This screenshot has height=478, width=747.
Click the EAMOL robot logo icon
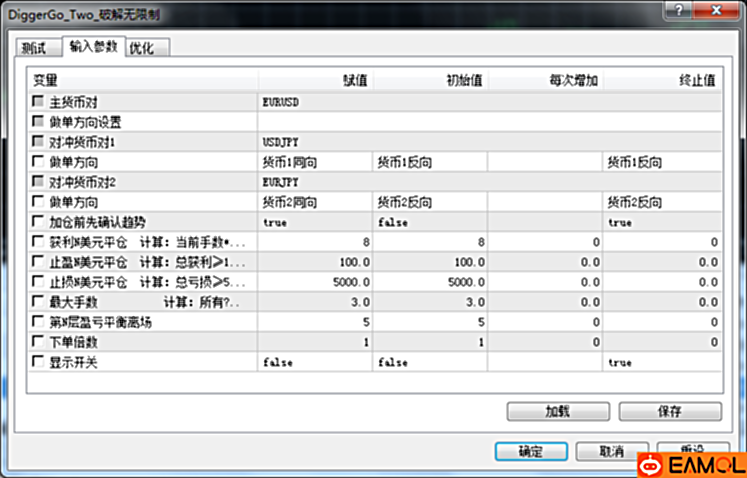pyautogui.click(x=652, y=465)
